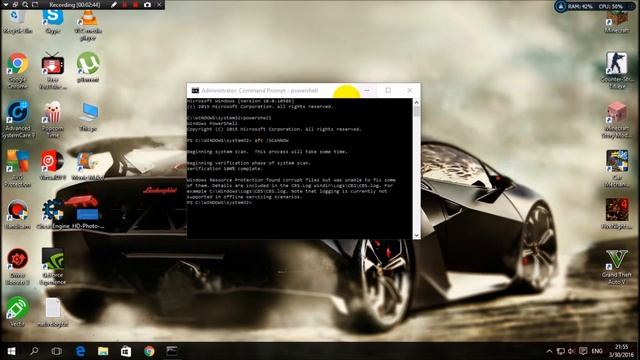Image resolution: width=640 pixels, height=360 pixels.
Task: Click the RAM/CPU monitor widget
Action: coord(595,6)
